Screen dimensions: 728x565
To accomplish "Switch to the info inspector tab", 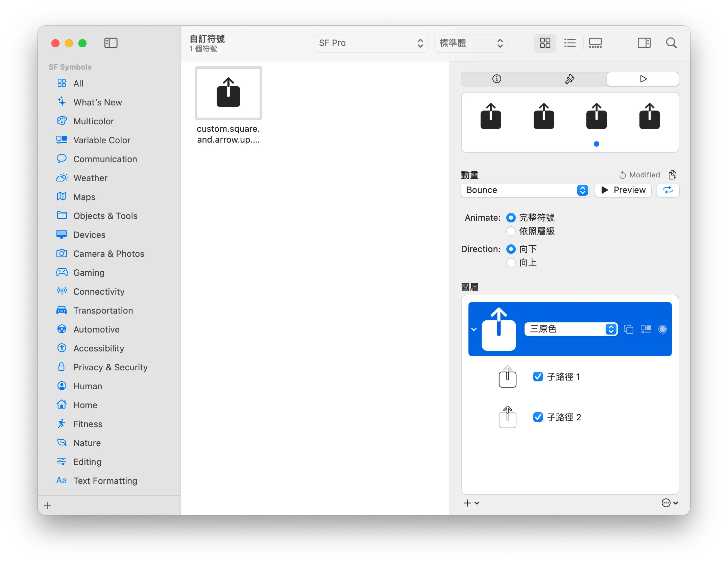I will tap(496, 79).
